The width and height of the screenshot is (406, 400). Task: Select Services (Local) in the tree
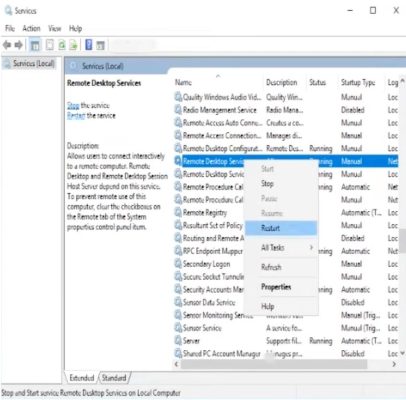[33, 63]
